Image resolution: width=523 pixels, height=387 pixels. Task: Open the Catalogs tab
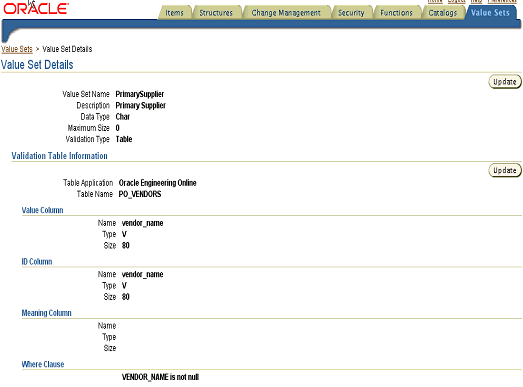pos(443,13)
